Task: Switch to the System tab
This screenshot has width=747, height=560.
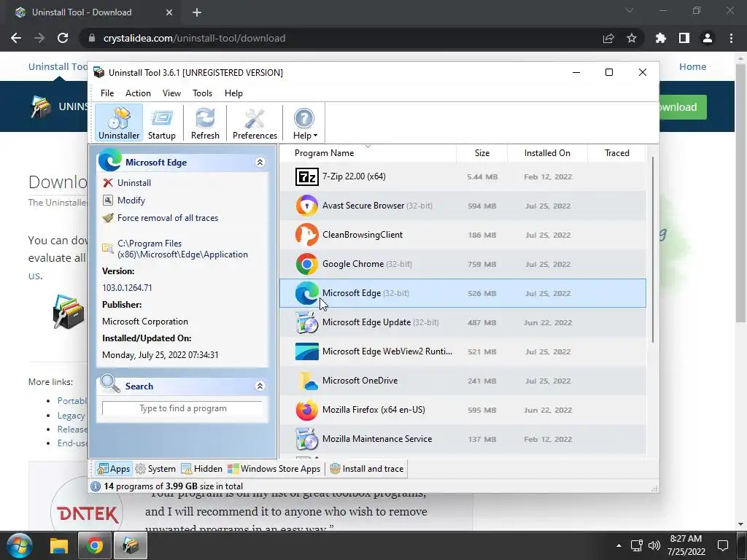Action: click(156, 469)
